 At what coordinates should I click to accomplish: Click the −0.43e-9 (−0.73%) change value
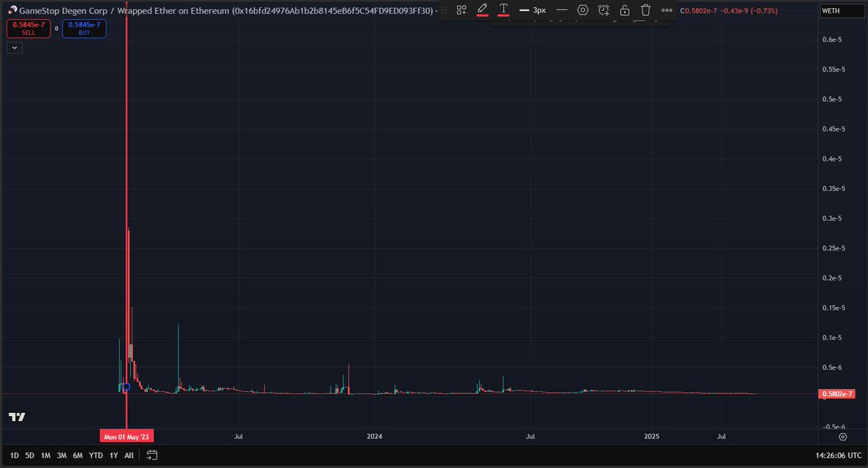[x=748, y=11]
